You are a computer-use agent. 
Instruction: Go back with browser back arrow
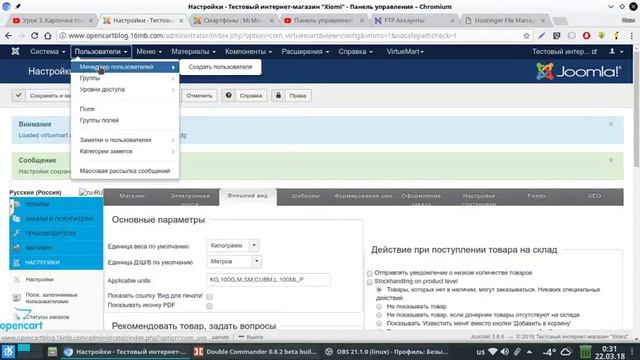click(8, 36)
